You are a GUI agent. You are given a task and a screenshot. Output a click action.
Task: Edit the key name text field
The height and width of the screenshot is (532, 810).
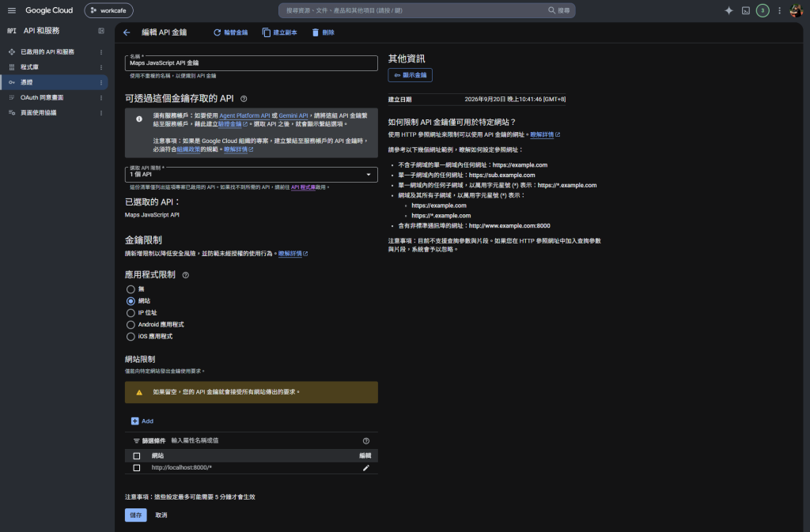pyautogui.click(x=251, y=63)
